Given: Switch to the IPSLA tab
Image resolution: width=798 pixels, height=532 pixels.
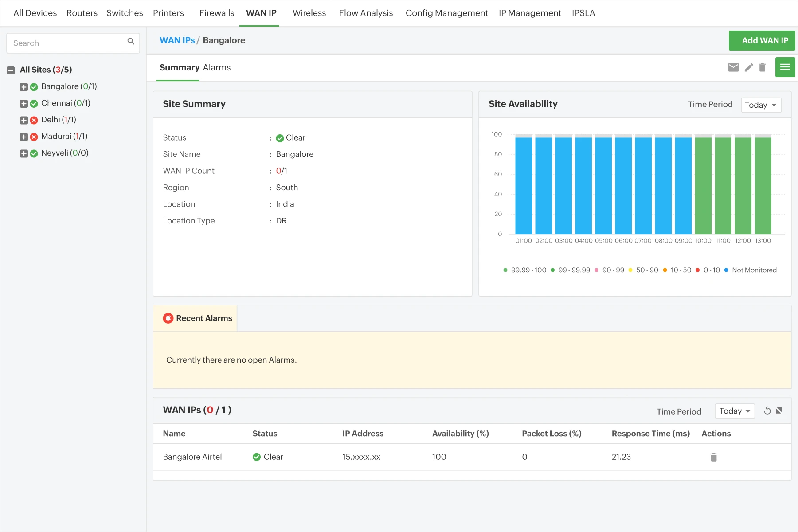Looking at the screenshot, I should (x=583, y=13).
